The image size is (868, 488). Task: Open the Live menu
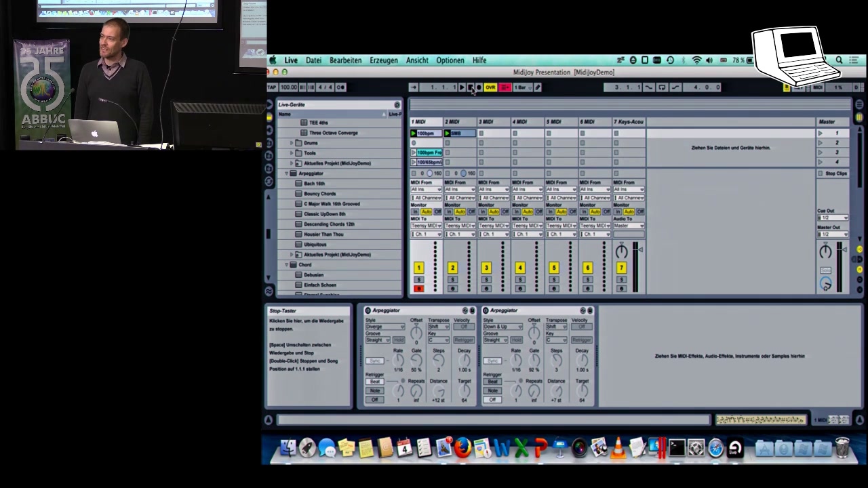(x=291, y=60)
